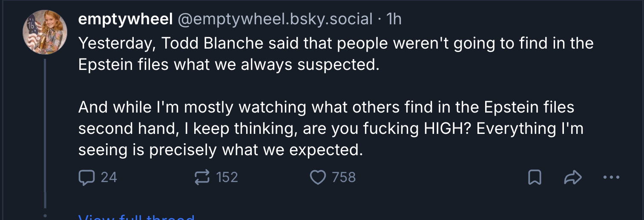Image resolution: width=644 pixels, height=220 pixels.
Task: Open the share arrow menu
Action: [x=572, y=177]
